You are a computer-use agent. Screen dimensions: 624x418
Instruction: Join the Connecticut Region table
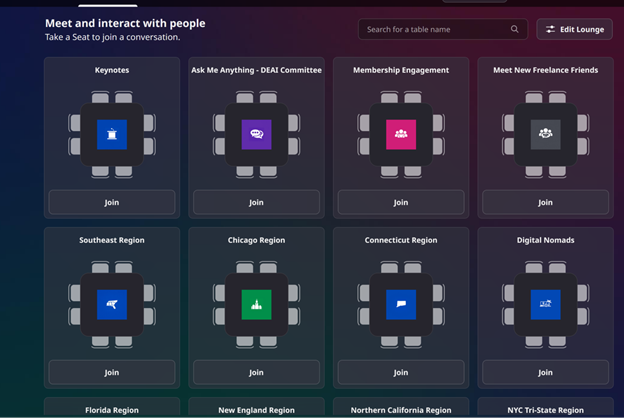coord(401,372)
